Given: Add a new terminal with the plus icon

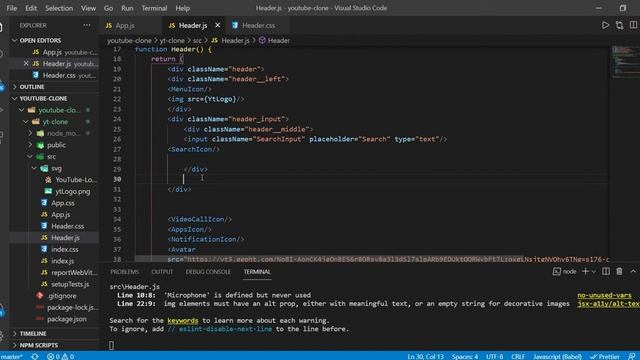Looking at the screenshot, I should tap(585, 272).
